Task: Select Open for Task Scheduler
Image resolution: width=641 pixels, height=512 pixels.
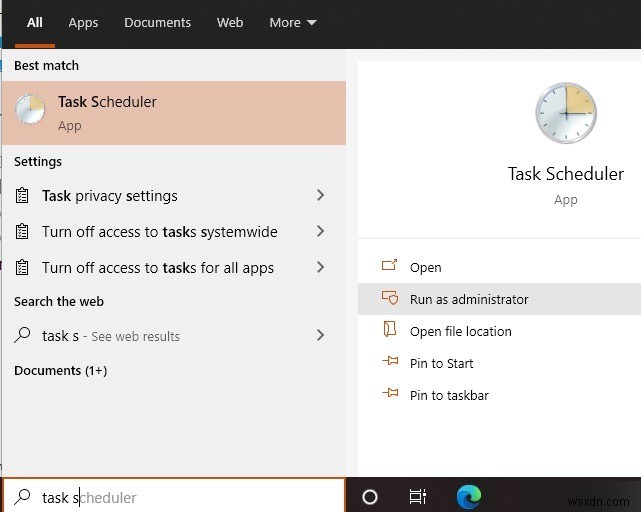Action: (x=499, y=267)
